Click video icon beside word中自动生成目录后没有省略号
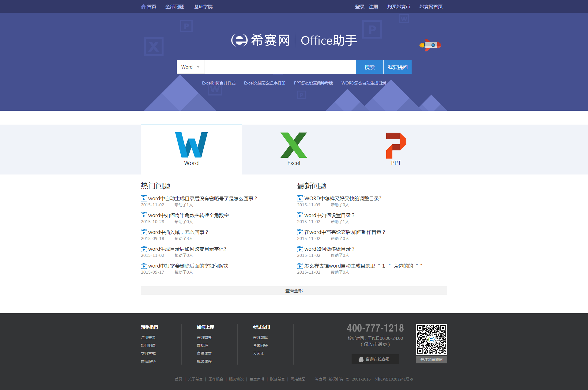Image resolution: width=588 pixels, height=390 pixels. [144, 198]
